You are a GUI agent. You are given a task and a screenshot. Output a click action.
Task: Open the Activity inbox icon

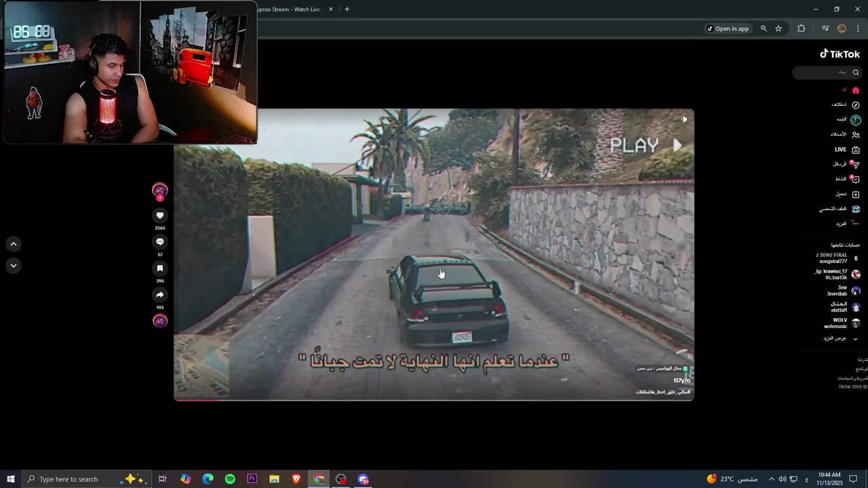click(856, 180)
